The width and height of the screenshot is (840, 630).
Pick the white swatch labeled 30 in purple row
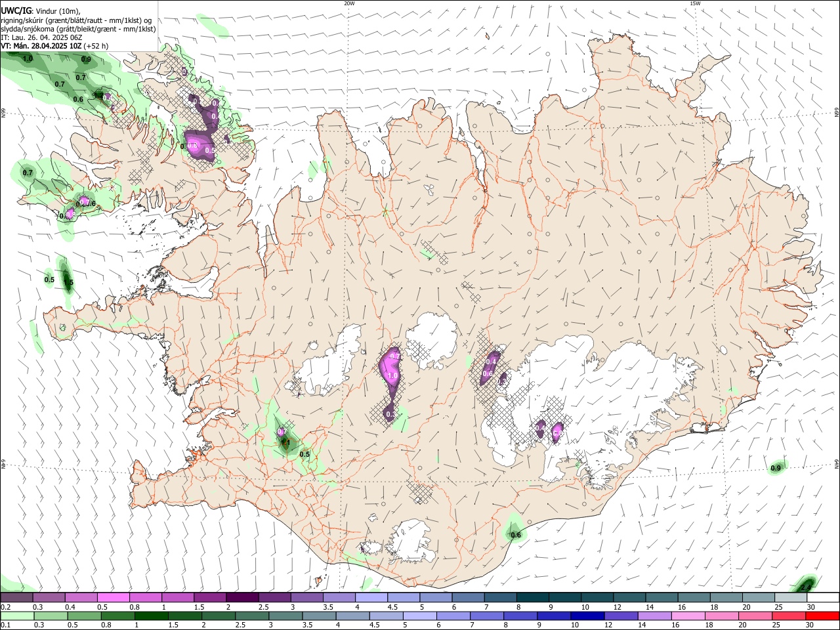pos(823,597)
